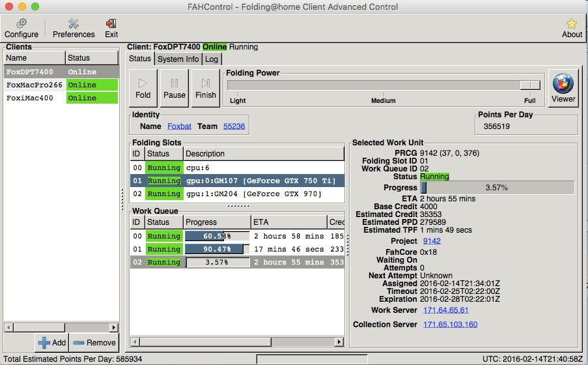
Task: Adjust the Folding Power slider handle
Action: coord(530,85)
